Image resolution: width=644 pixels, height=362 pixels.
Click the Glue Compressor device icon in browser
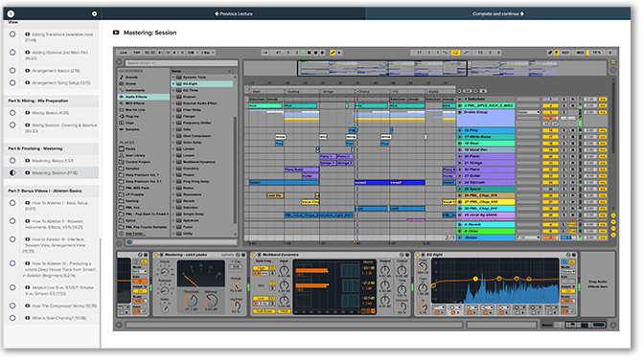tap(179, 136)
